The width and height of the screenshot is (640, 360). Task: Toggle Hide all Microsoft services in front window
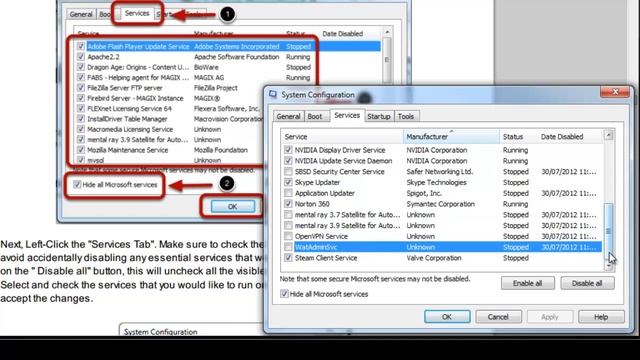(284, 294)
